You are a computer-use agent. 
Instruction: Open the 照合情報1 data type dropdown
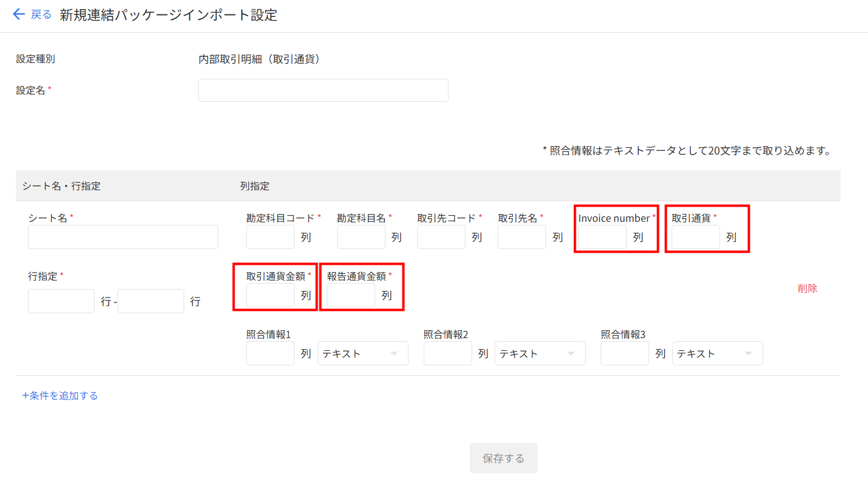click(362, 353)
